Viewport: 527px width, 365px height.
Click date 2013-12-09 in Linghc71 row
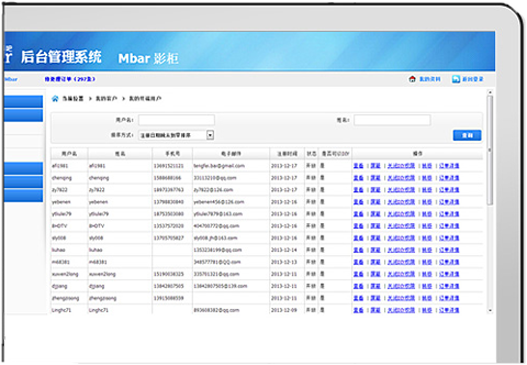[x=284, y=310]
